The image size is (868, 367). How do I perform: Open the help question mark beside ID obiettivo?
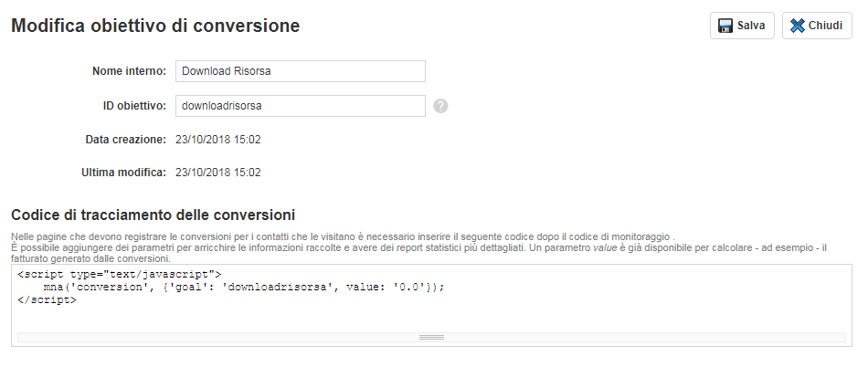pos(440,106)
